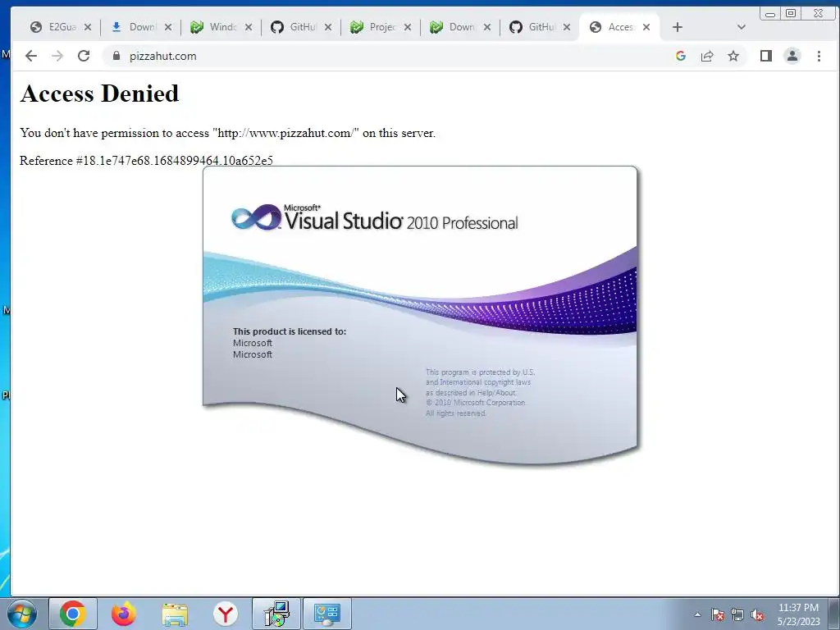The width and height of the screenshot is (840, 630).
Task: Click the Reference number text line
Action: coord(146,161)
